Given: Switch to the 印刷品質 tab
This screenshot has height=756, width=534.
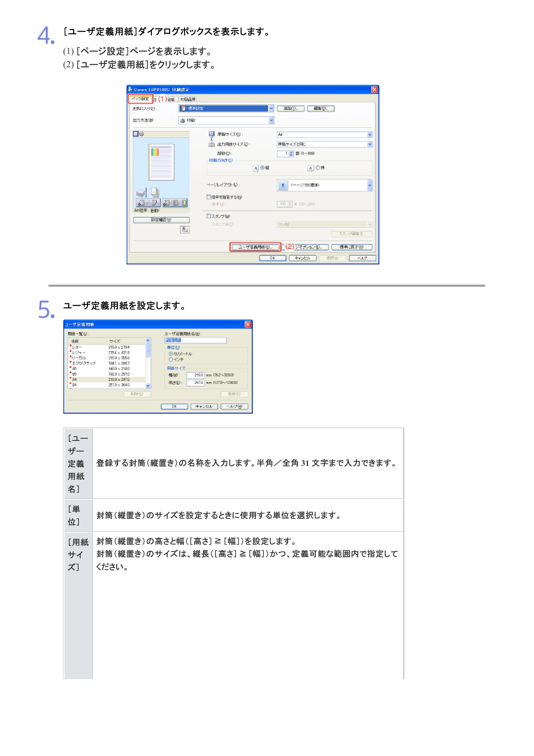Looking at the screenshot, I should click(x=188, y=99).
